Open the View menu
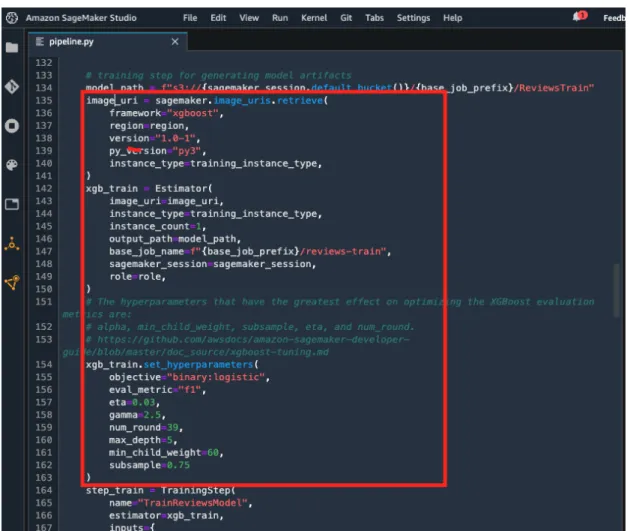The image size is (630, 531). point(249,18)
